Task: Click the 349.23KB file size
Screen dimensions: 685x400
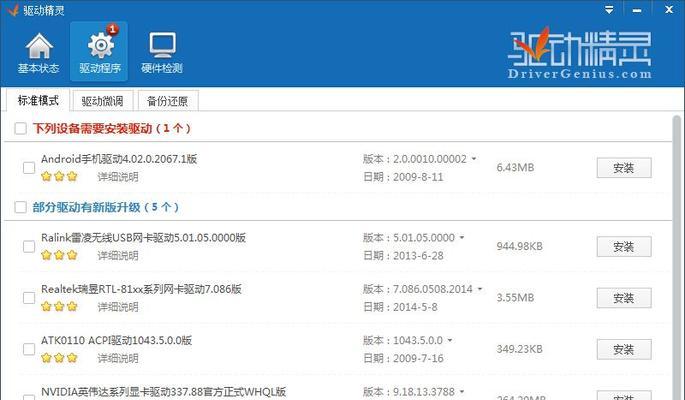Action: click(519, 349)
